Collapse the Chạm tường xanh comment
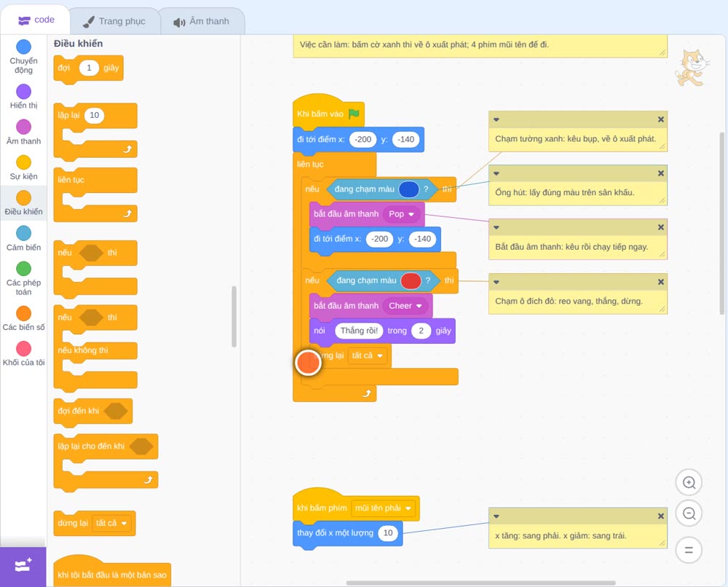 pyautogui.click(x=496, y=119)
